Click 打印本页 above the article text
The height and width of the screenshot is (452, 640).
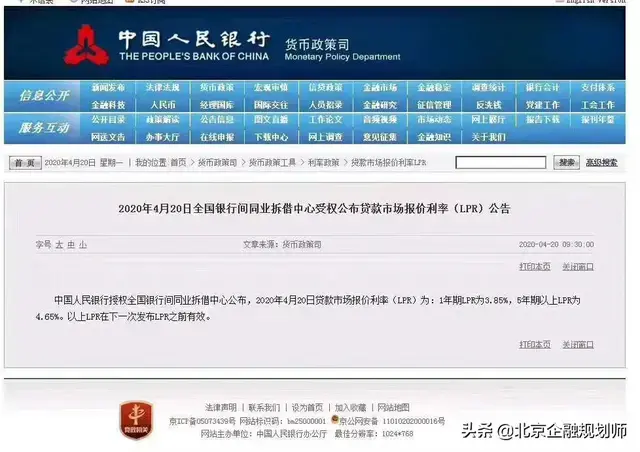(x=535, y=267)
